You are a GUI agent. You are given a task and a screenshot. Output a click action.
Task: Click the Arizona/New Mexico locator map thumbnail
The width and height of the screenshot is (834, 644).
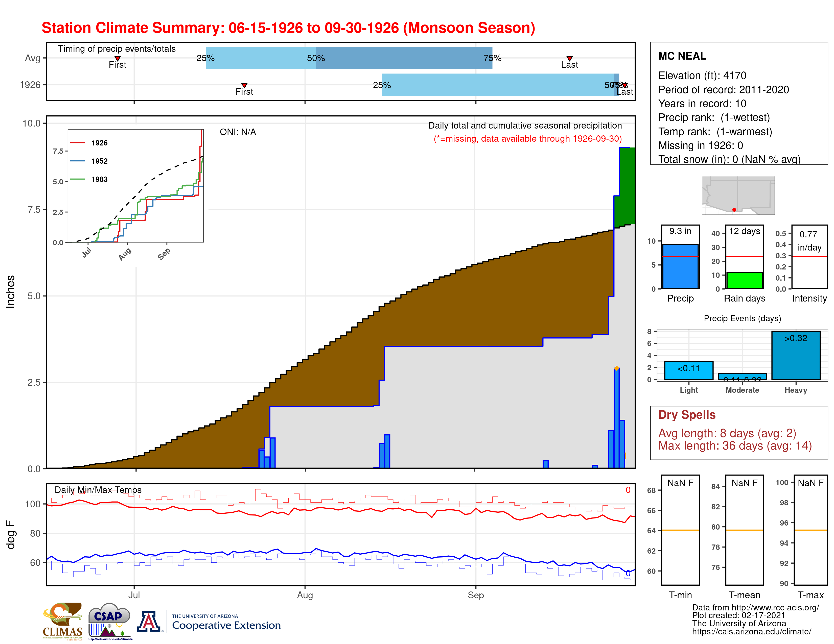click(738, 195)
